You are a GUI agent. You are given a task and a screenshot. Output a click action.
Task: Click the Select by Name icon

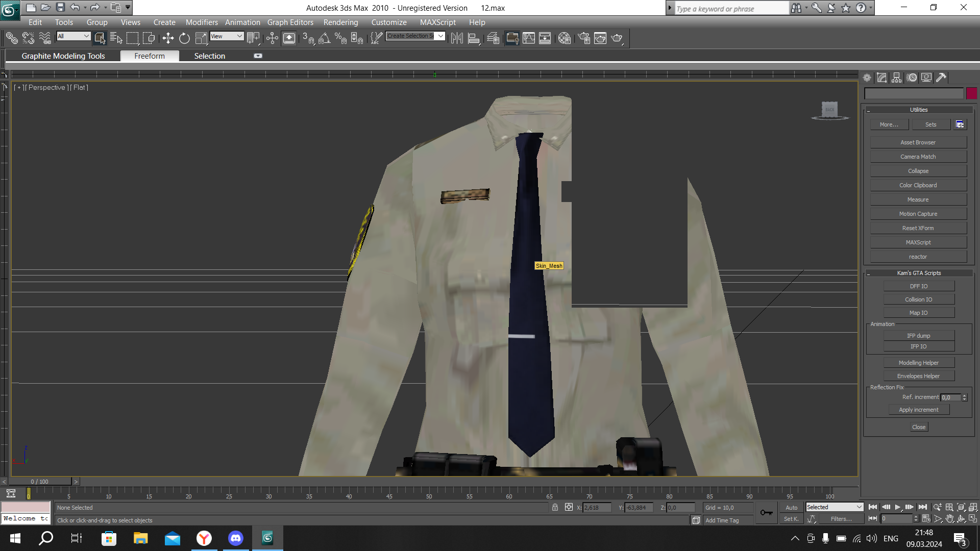pos(116,38)
